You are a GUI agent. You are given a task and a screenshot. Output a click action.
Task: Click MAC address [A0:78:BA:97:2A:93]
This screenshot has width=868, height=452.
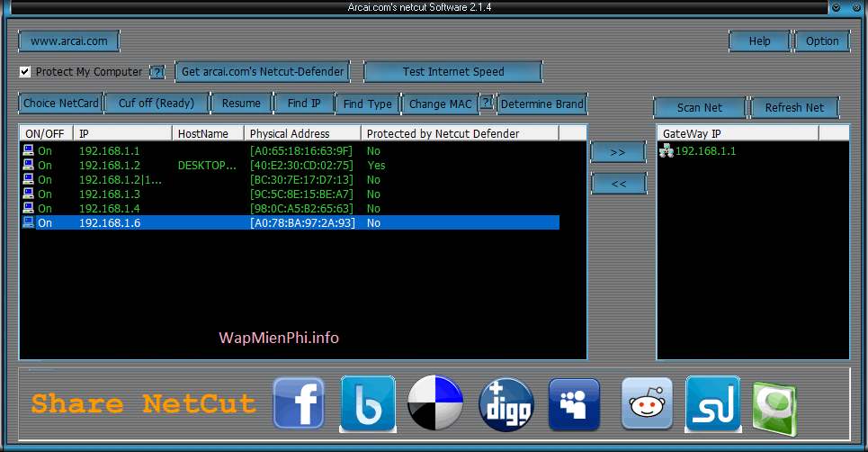[302, 222]
